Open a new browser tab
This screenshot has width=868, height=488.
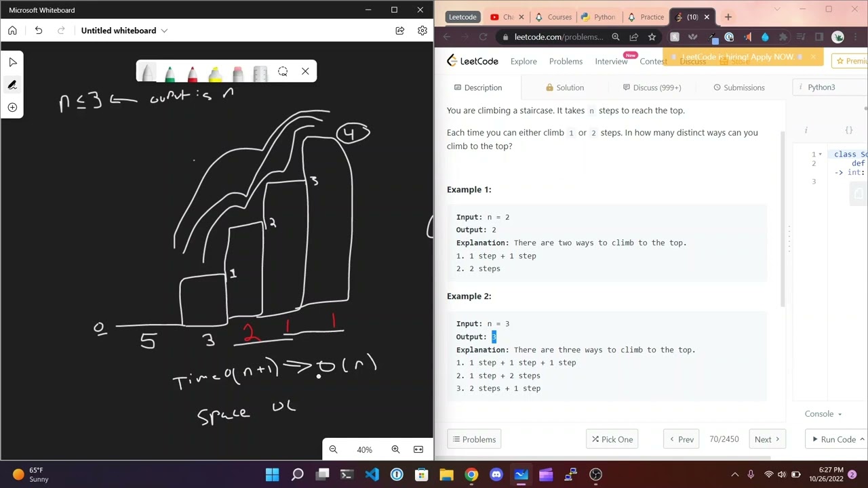tap(728, 17)
